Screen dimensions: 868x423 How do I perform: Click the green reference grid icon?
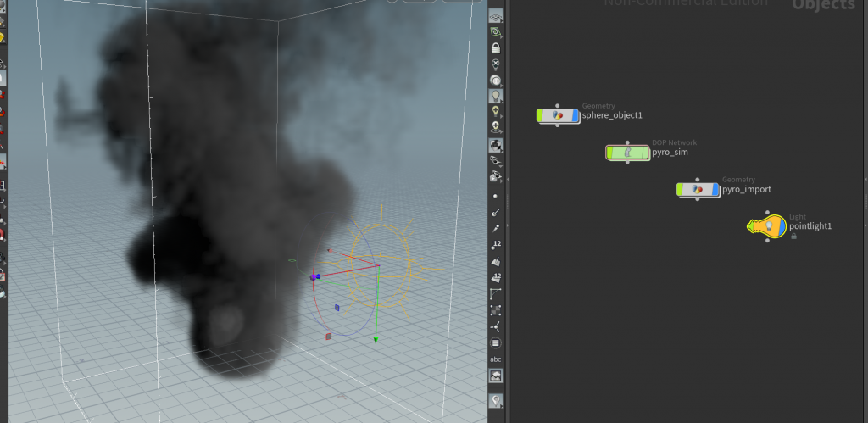[x=495, y=33]
